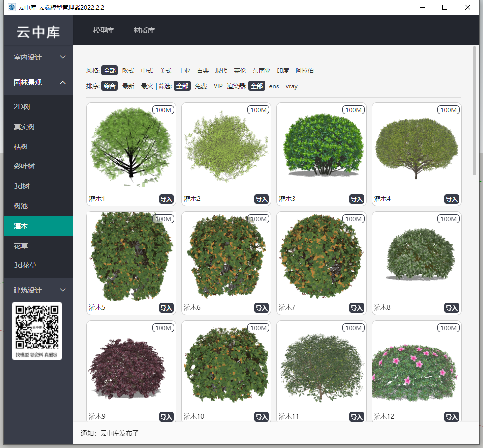Select the highlighted 灌木 sidebar item
The image size is (483, 448).
coord(39,226)
